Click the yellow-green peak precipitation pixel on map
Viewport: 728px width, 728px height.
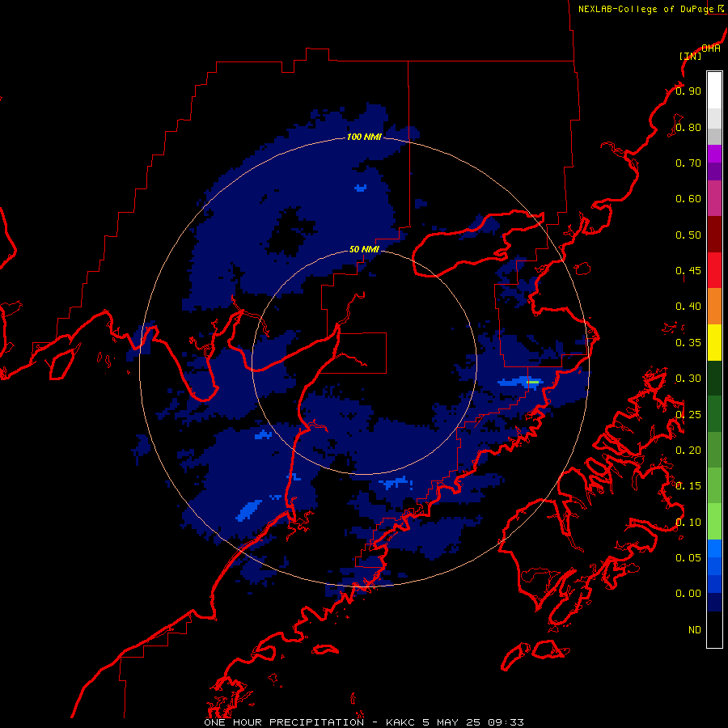[x=533, y=382]
